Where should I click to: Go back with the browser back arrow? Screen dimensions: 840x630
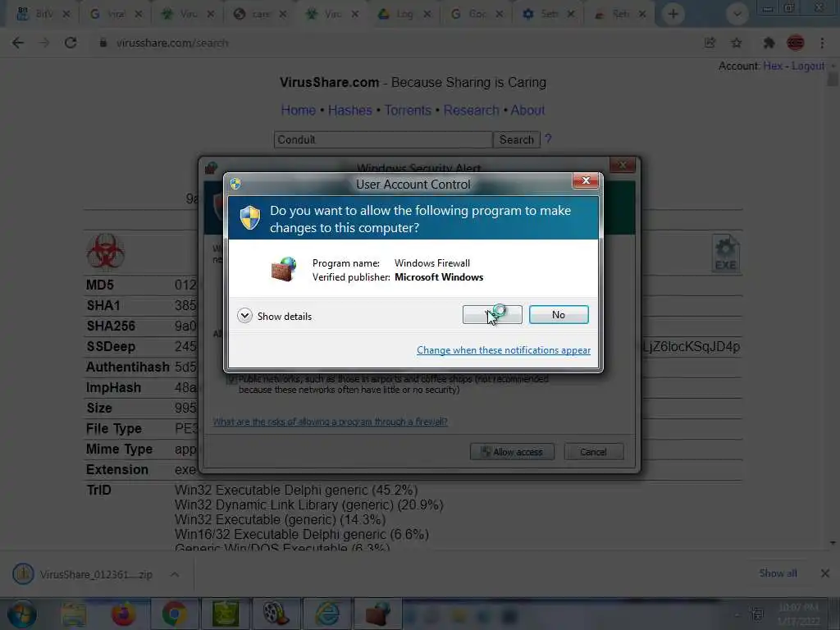(x=18, y=43)
